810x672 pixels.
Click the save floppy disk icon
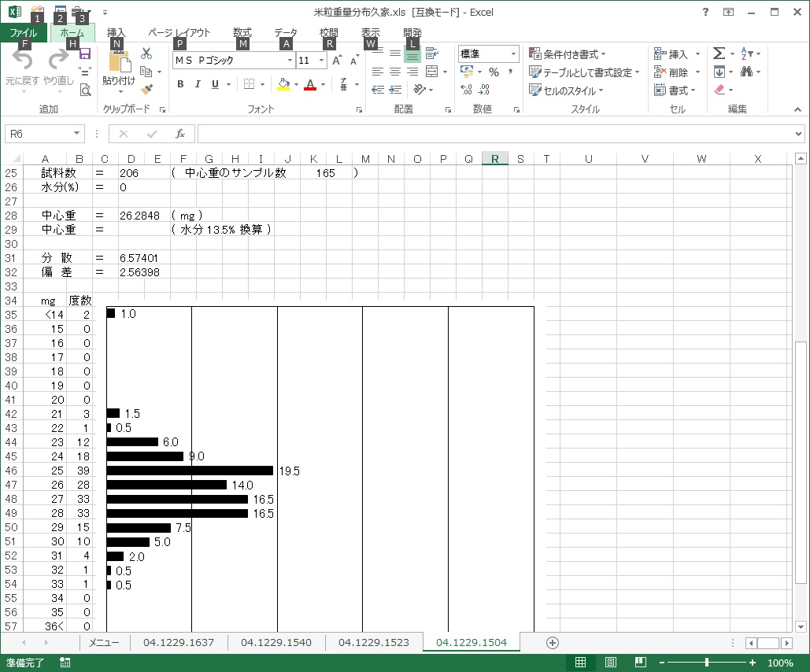(x=85, y=54)
